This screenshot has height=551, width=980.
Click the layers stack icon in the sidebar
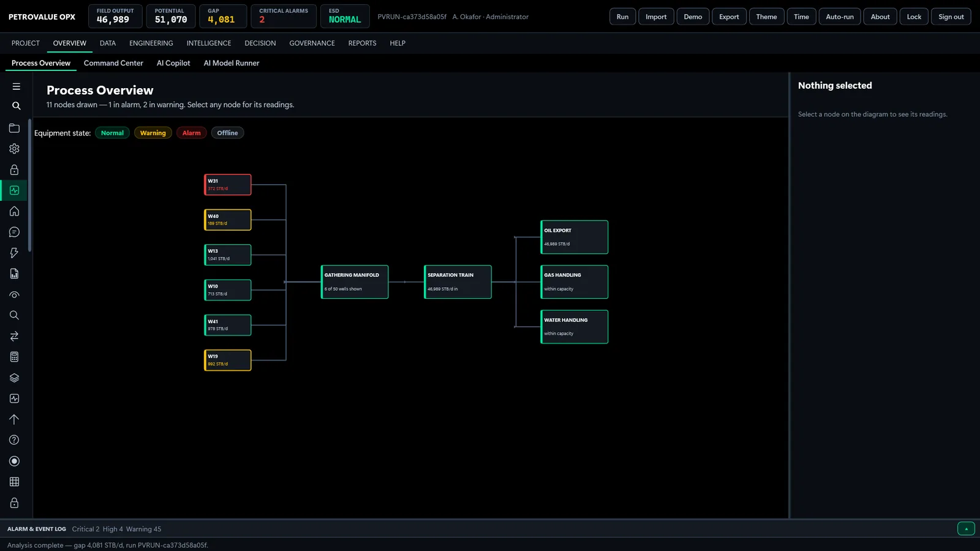14,378
